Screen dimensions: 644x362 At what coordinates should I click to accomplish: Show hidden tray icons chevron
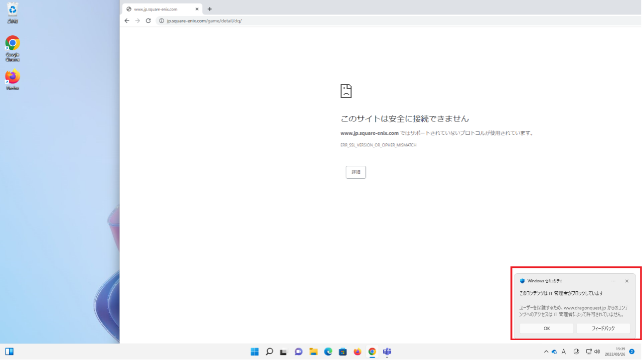(546, 352)
